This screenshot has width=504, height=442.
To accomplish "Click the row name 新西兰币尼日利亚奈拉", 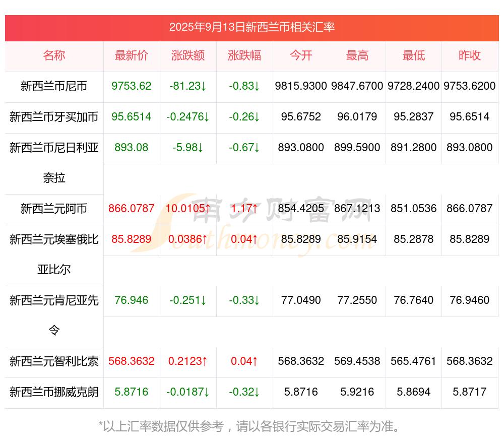I will point(54,163).
